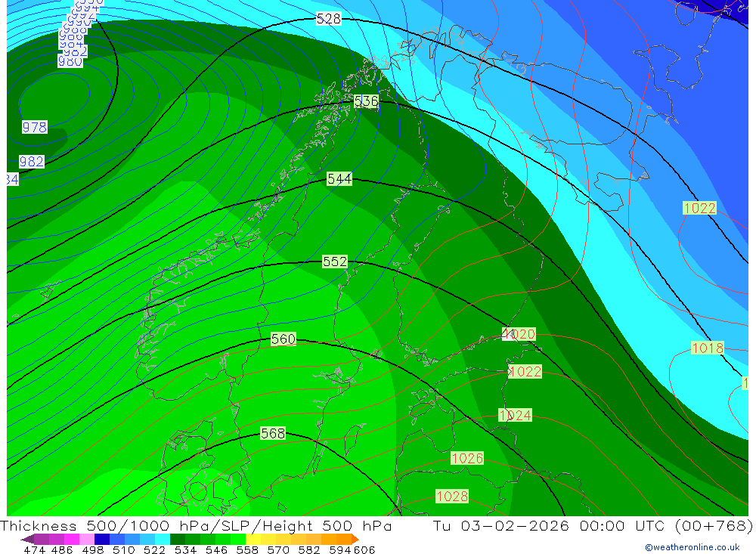Click the first yellow legend swatch
Image resolution: width=756 pixels, height=554 pixels.
tap(253, 539)
